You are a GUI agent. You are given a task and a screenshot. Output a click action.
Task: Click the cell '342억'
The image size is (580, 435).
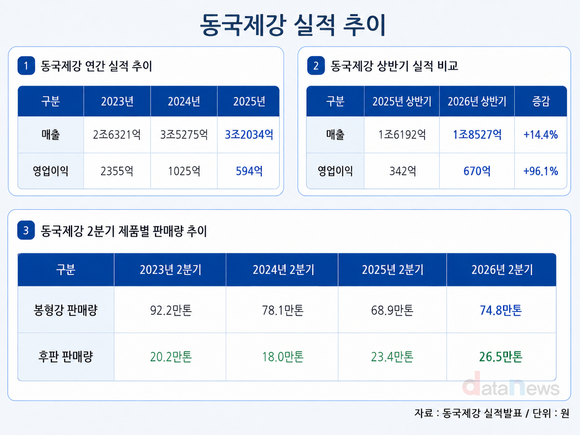(x=402, y=171)
